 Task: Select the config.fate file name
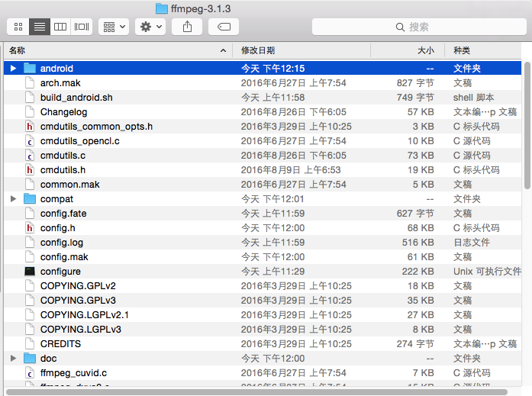point(63,214)
